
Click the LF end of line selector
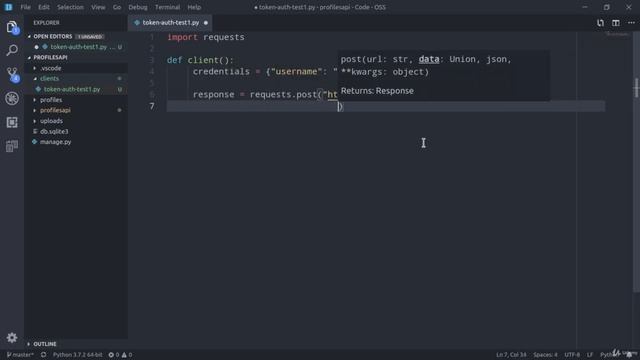[590, 355]
